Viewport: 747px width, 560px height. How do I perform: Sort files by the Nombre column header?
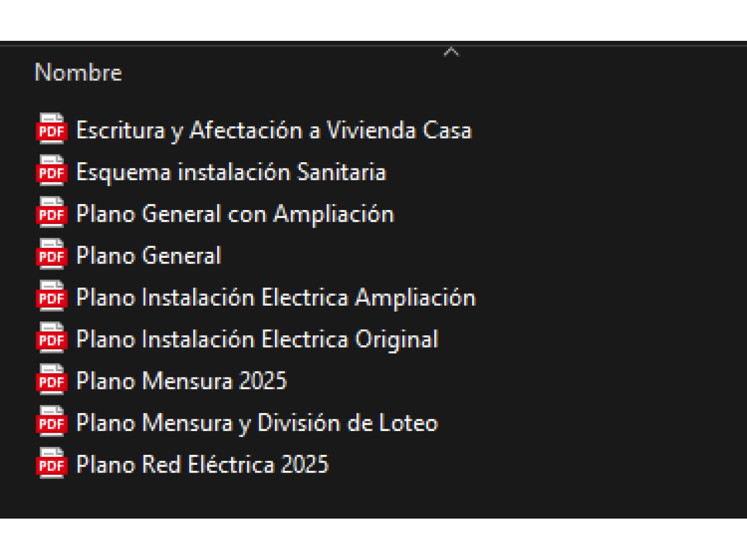pyautogui.click(x=78, y=73)
